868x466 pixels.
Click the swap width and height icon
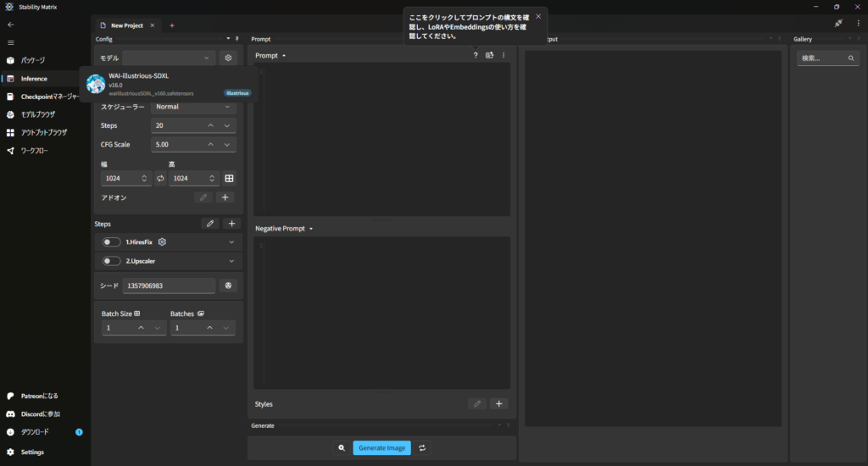click(x=160, y=179)
